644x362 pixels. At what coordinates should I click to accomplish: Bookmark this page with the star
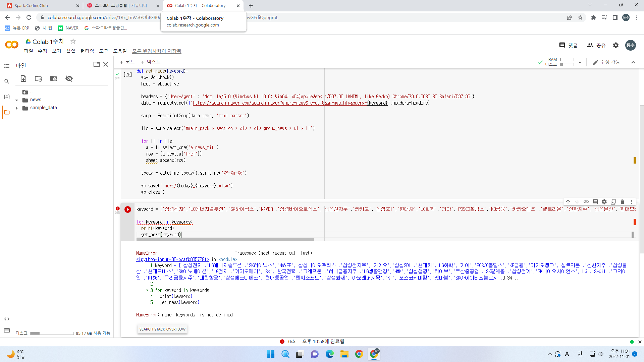tap(580, 17)
